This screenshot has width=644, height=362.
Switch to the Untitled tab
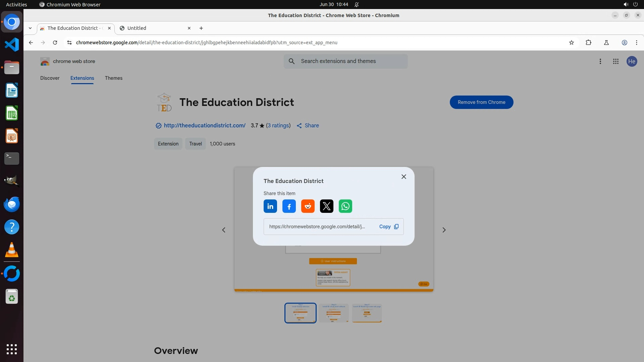[153, 28]
